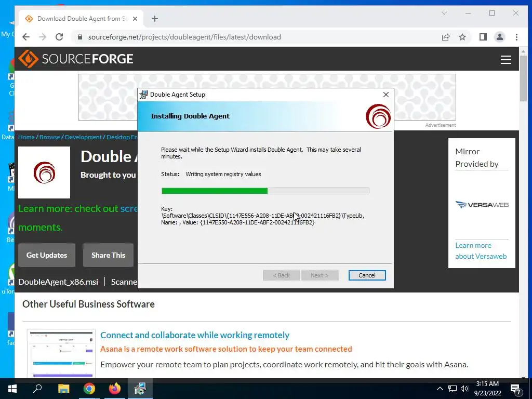Click the Chrome forward arrow
The image size is (532, 399).
(43, 37)
